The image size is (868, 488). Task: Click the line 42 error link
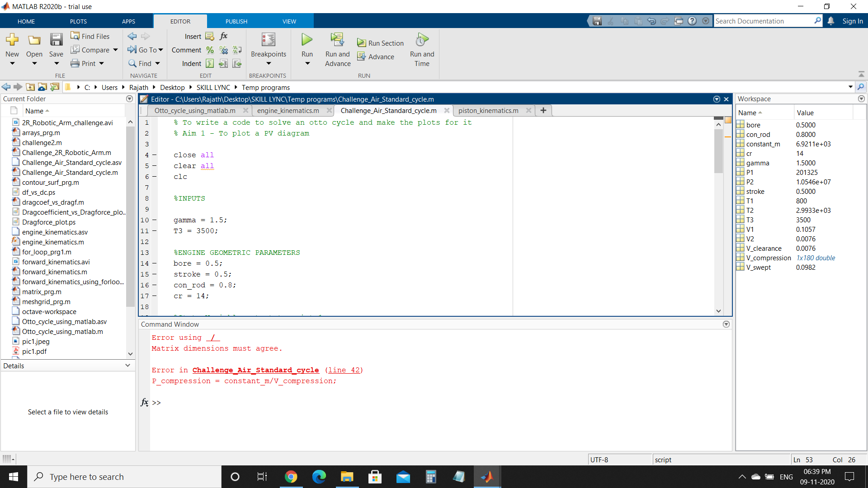(344, 370)
